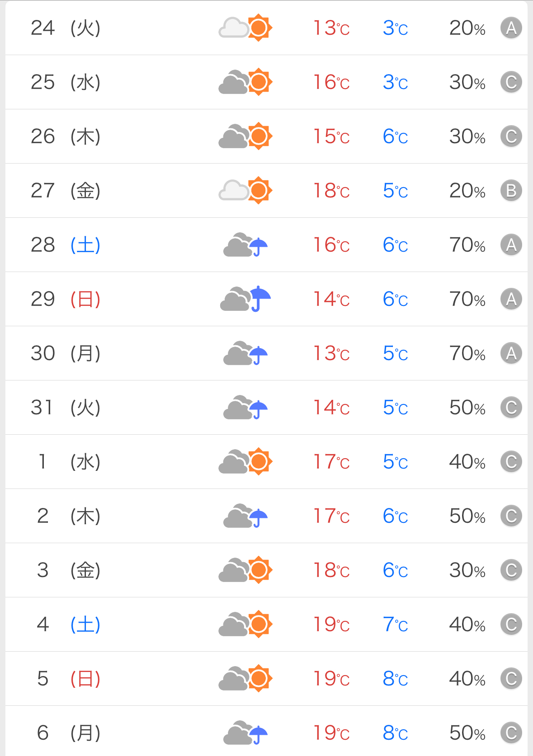Click the reliability A badge for 24 (火)
The image size is (533, 756).
[x=511, y=28]
